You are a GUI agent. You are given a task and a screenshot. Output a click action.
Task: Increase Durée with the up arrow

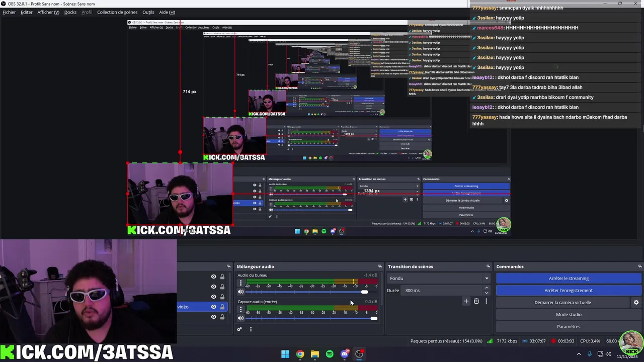click(x=486, y=288)
